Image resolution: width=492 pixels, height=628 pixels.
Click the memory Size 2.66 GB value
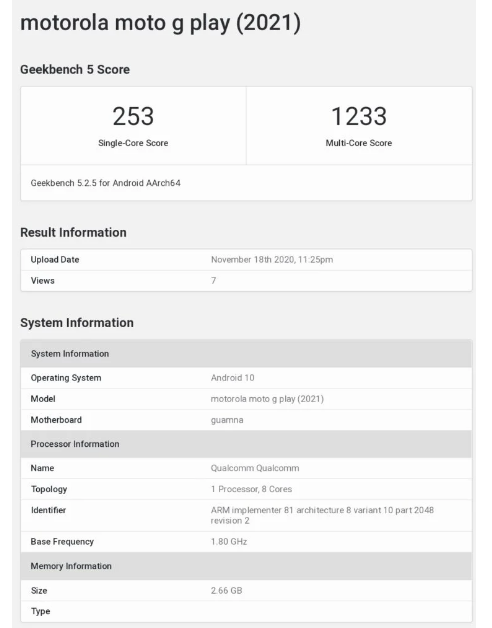pos(226,590)
